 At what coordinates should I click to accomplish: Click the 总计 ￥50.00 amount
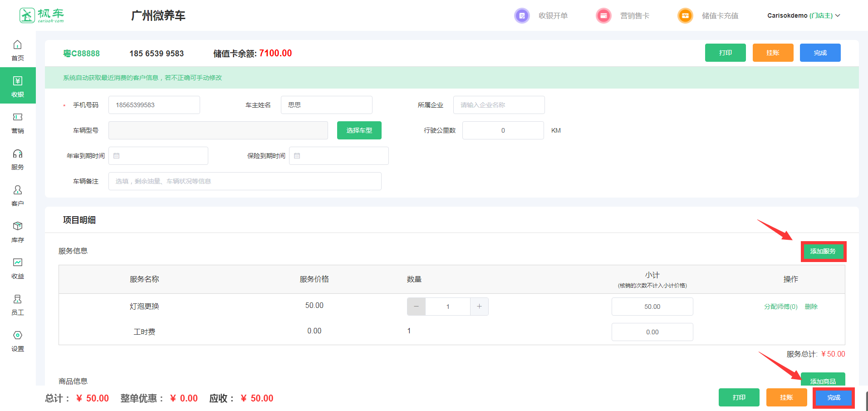93,398
